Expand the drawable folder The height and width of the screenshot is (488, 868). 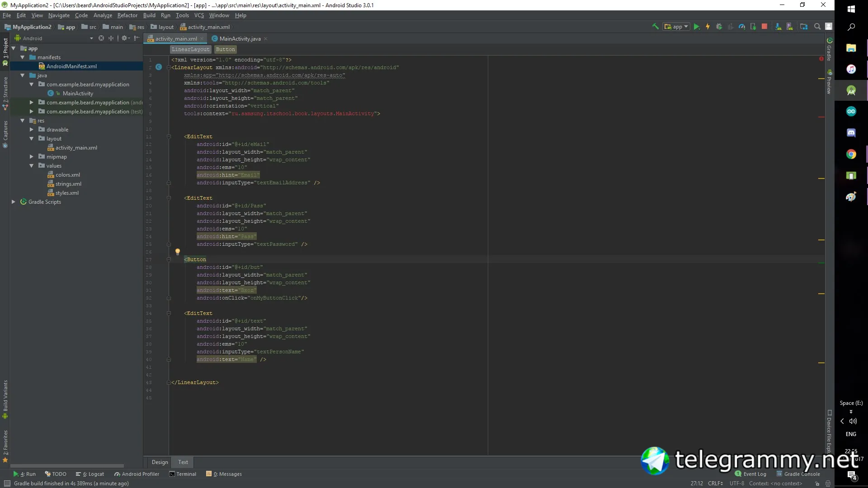tap(32, 130)
